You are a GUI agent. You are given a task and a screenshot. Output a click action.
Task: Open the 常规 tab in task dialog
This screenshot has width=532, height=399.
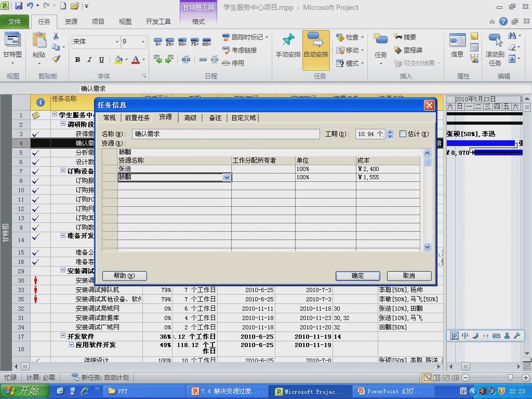coord(110,118)
